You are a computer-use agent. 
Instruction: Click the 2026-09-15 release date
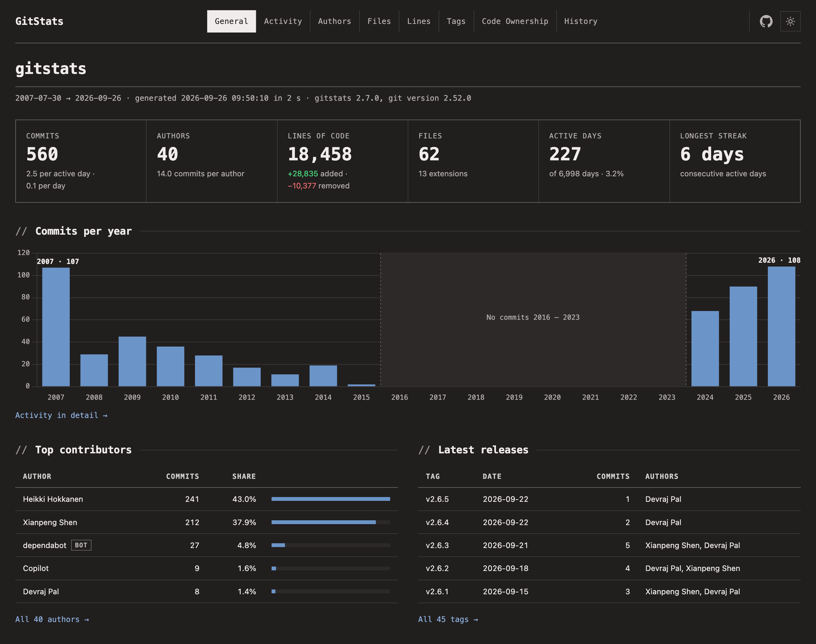coord(506,591)
